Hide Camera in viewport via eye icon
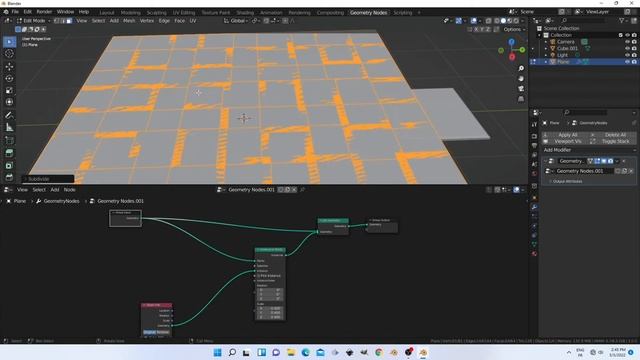The width and height of the screenshot is (640, 360). point(627,42)
